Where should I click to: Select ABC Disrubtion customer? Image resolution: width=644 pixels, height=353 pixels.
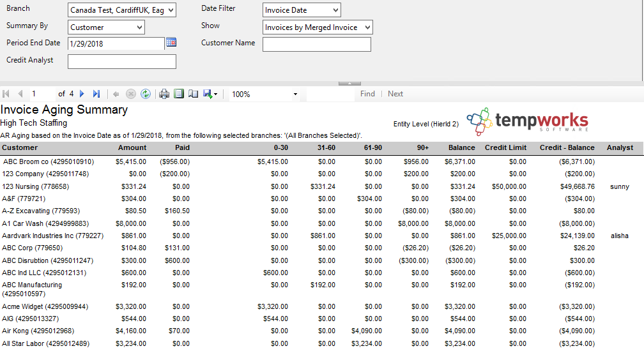pos(48,260)
